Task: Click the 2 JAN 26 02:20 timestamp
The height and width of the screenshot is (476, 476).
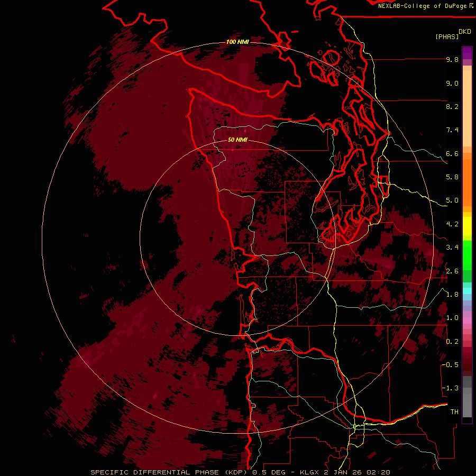Action: [357, 472]
